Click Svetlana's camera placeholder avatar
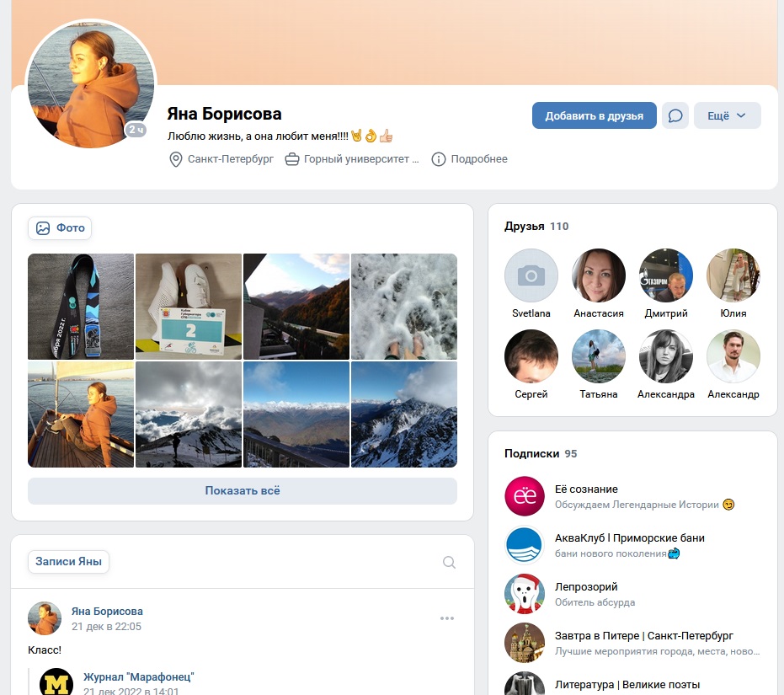The width and height of the screenshot is (784, 695). (x=531, y=275)
